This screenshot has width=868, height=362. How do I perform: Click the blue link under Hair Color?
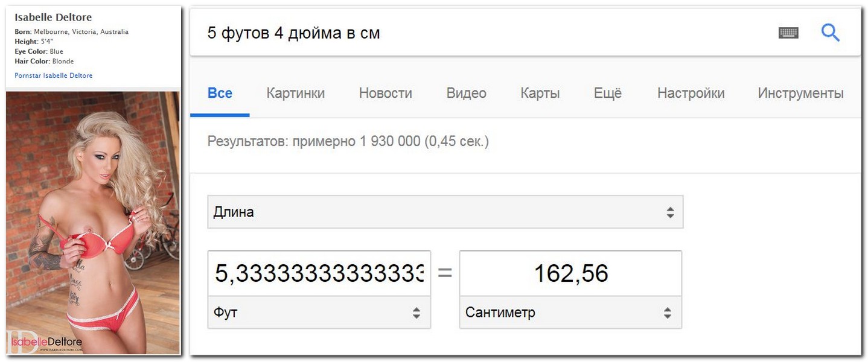(x=54, y=75)
